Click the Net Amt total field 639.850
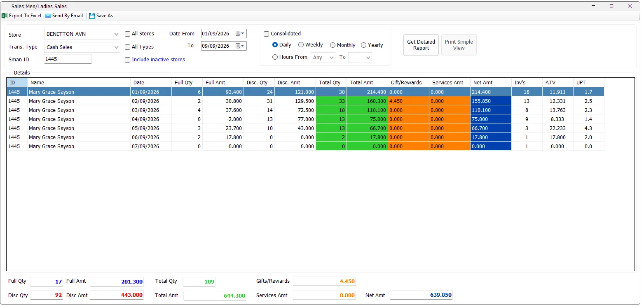Image resolution: width=644 pixels, height=307 pixels. coord(422,295)
